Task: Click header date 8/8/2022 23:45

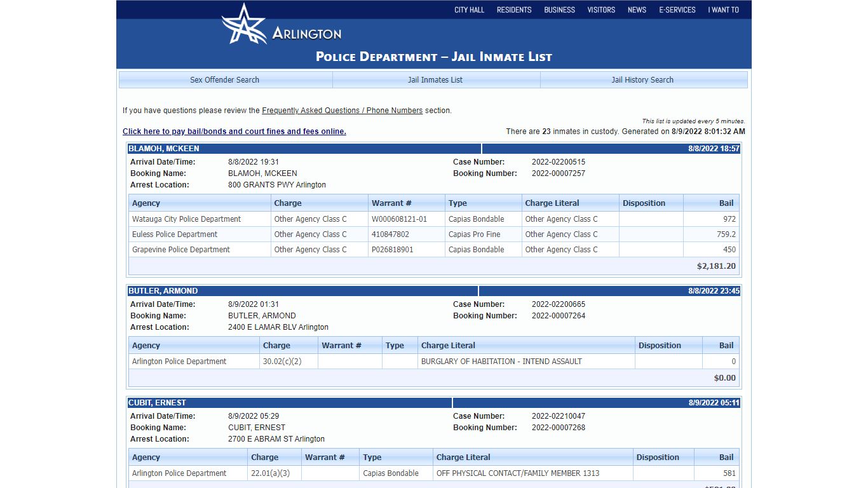Action: pos(714,291)
